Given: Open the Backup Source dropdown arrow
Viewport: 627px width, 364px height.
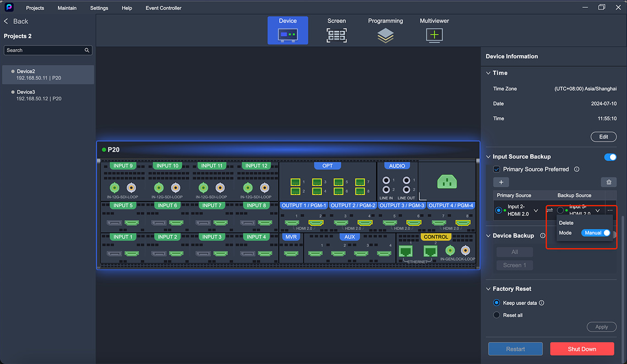Looking at the screenshot, I should pyautogui.click(x=598, y=211).
